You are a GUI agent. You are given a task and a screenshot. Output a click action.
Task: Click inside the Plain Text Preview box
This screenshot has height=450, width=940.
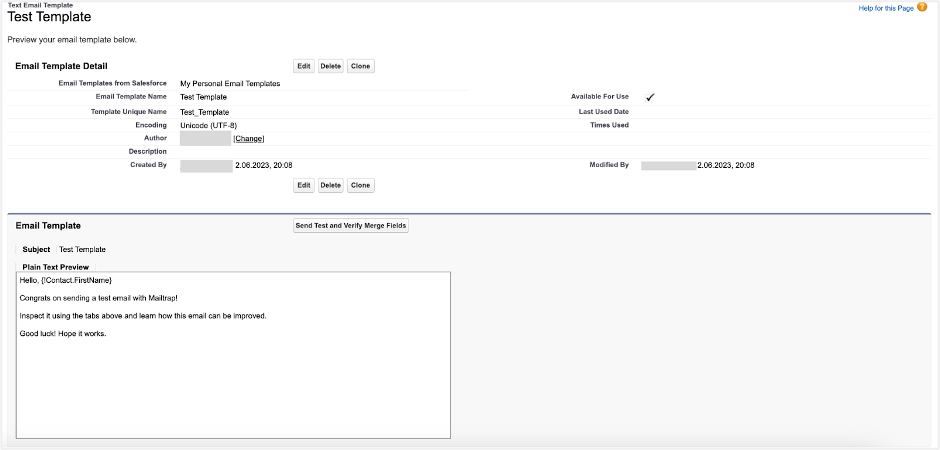[x=233, y=355]
